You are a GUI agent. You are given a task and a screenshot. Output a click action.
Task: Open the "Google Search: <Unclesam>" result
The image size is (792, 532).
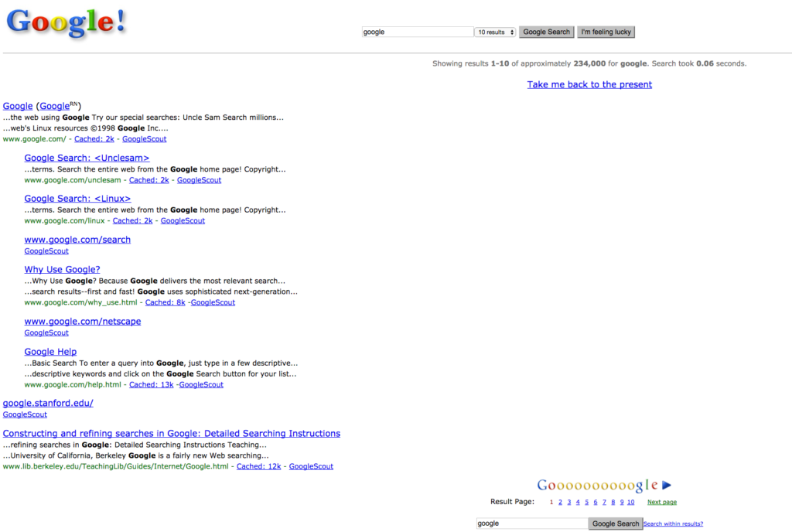[87, 157]
